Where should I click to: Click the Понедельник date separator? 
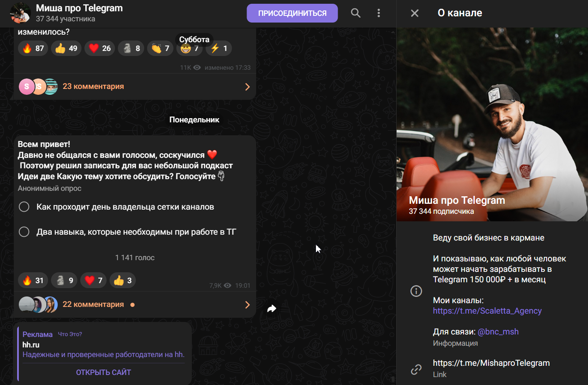tap(194, 120)
